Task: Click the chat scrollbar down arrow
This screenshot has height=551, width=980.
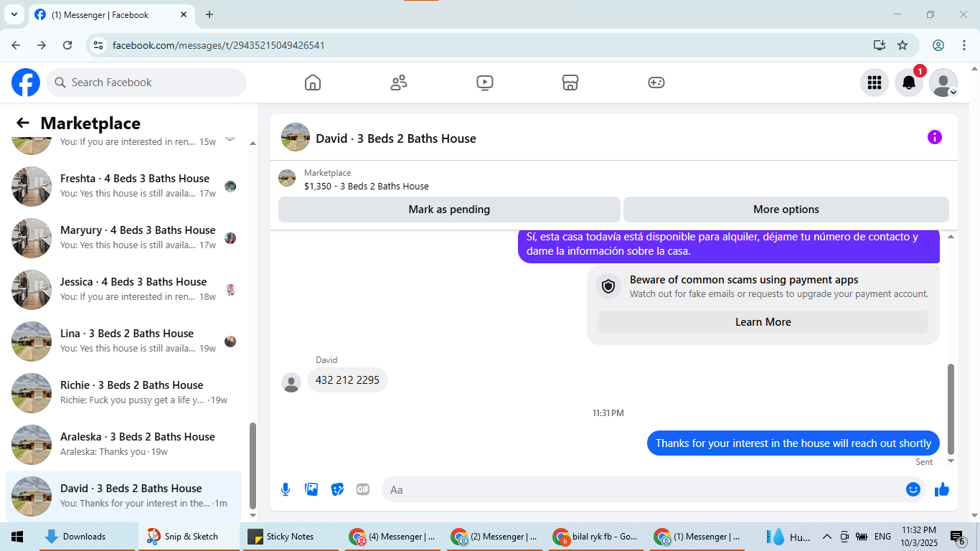Action: coord(951,461)
